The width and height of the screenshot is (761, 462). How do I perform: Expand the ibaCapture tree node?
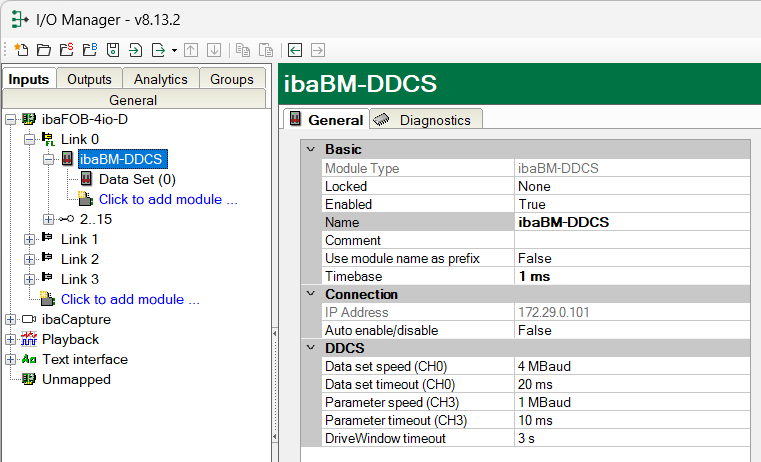10,319
